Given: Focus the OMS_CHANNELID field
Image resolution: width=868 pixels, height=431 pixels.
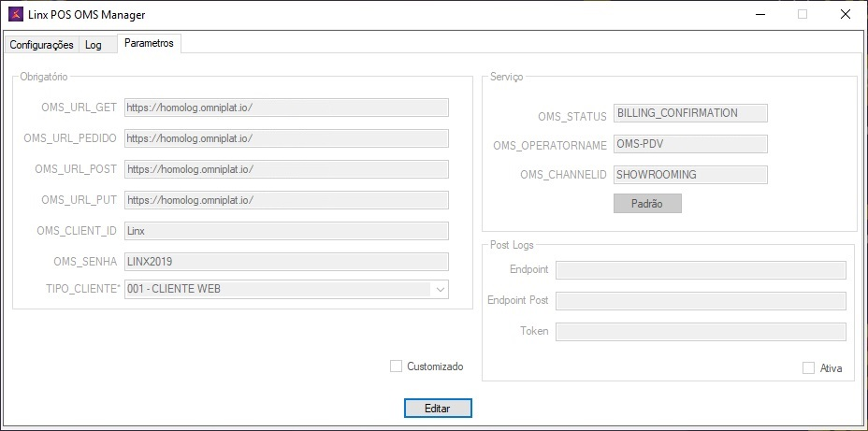Looking at the screenshot, I should tap(690, 175).
